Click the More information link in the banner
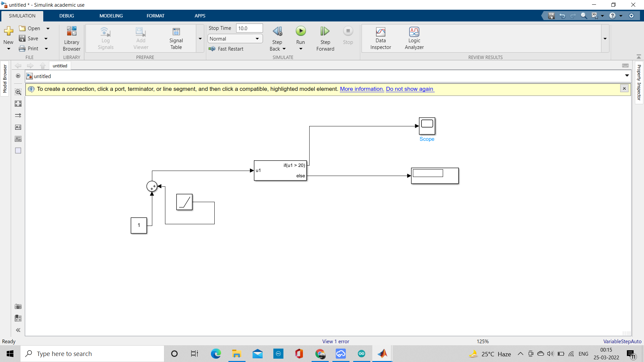 pos(362,89)
